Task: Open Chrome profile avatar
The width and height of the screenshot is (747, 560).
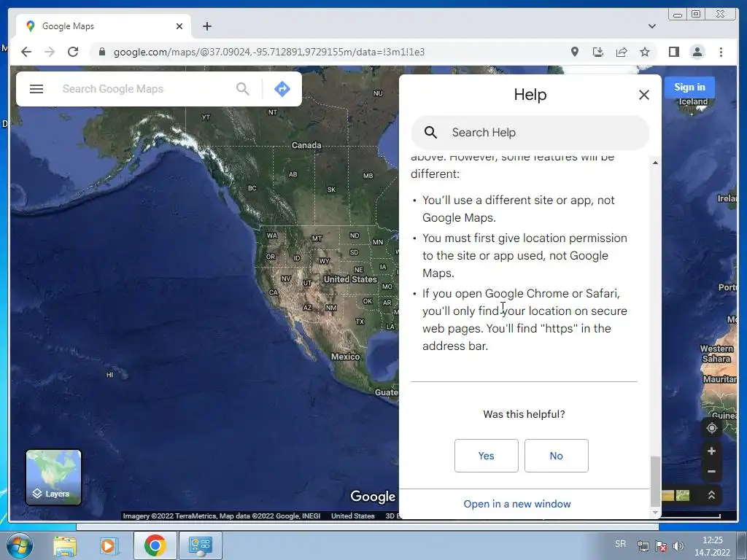Action: click(697, 52)
